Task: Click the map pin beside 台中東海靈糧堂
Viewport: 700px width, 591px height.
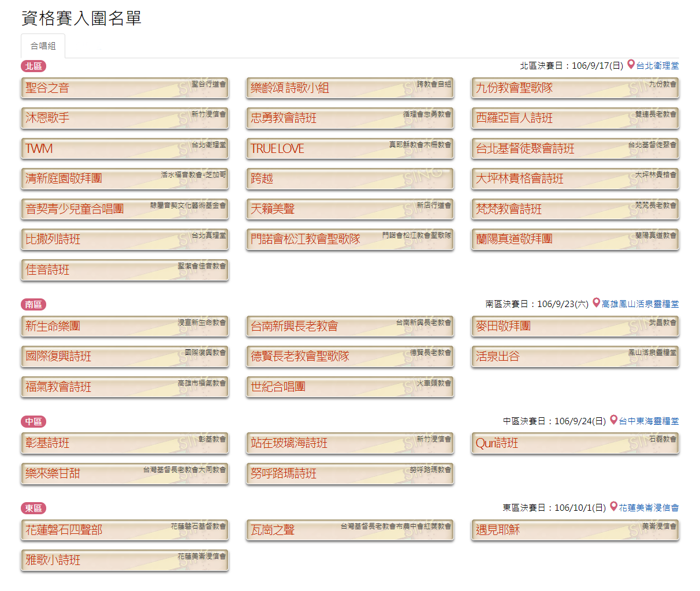Action: coord(613,420)
